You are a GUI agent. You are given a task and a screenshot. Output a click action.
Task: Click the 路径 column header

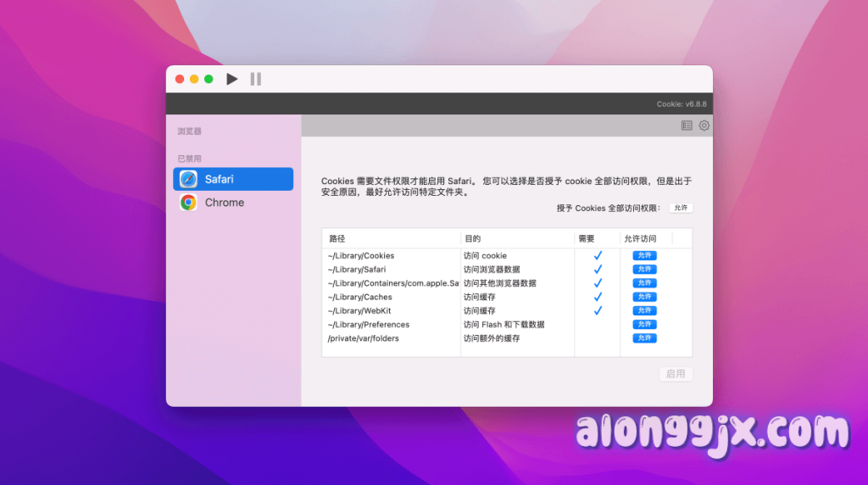point(337,239)
